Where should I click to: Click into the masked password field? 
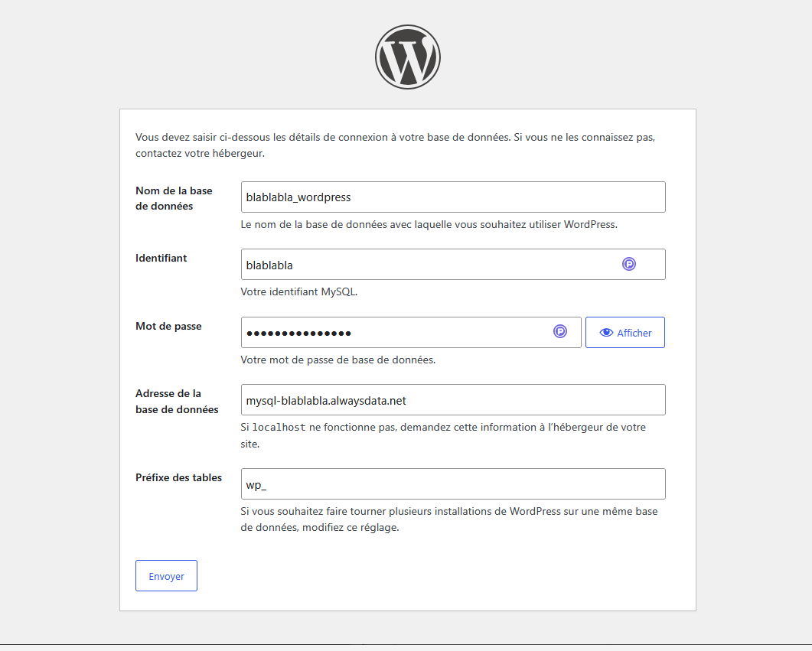coord(411,332)
